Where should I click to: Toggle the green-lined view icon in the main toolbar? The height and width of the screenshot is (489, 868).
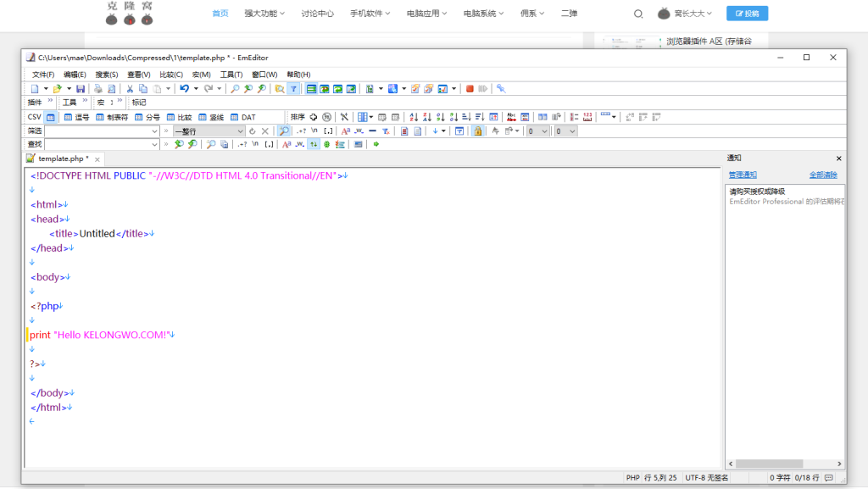click(x=311, y=88)
